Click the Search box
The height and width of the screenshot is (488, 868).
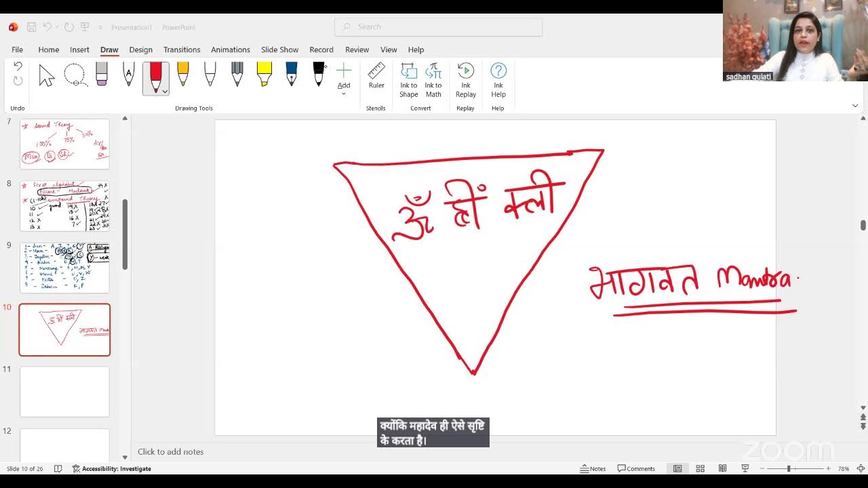pyautogui.click(x=438, y=27)
